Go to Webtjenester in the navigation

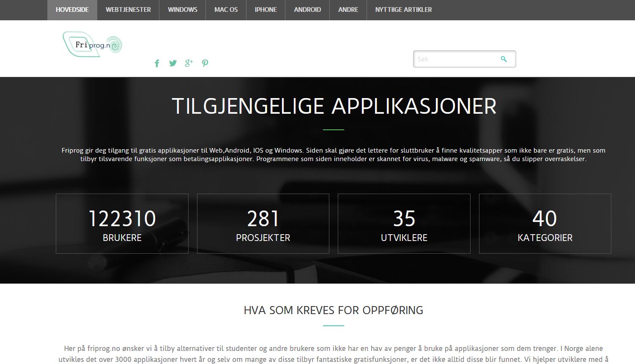point(128,10)
